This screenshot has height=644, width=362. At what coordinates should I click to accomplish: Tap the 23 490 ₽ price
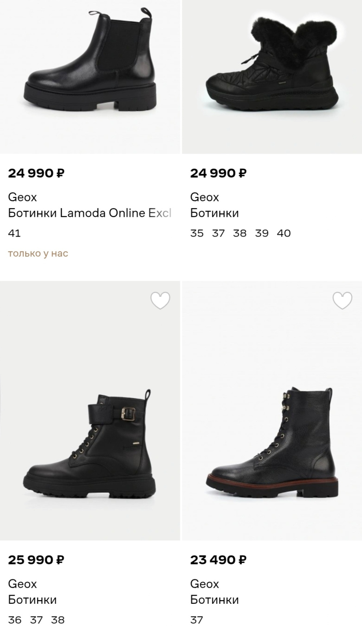point(218,560)
